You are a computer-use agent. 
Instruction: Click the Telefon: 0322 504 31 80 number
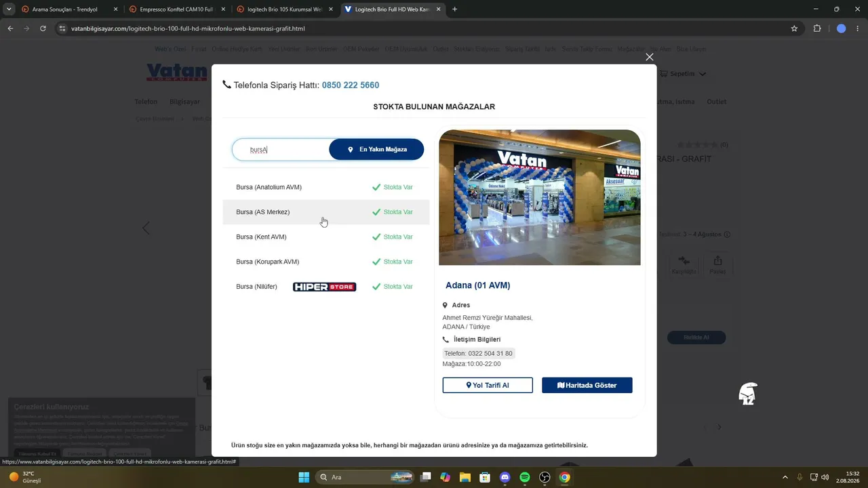pos(478,354)
